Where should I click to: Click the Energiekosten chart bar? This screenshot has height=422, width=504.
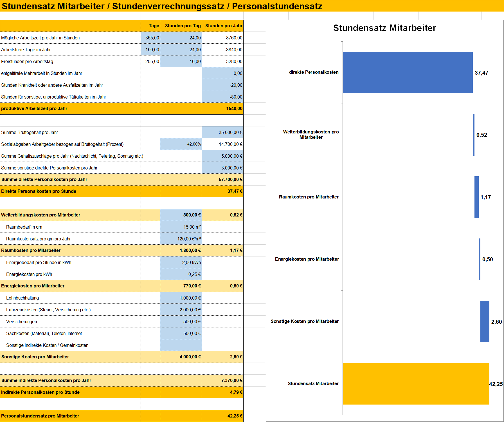(480, 259)
